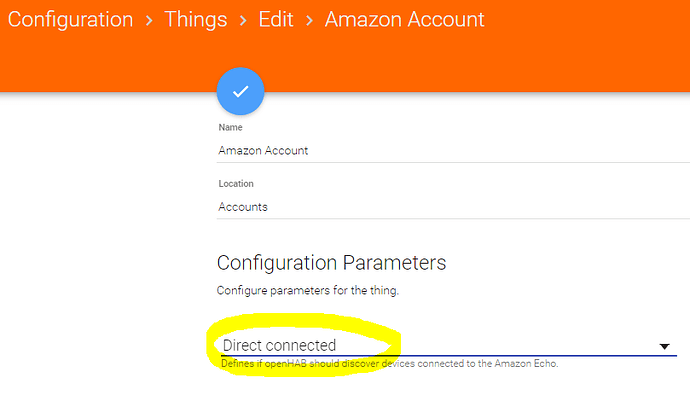Focus the Name field with Amazon Account
The width and height of the screenshot is (690, 400).
point(450,150)
